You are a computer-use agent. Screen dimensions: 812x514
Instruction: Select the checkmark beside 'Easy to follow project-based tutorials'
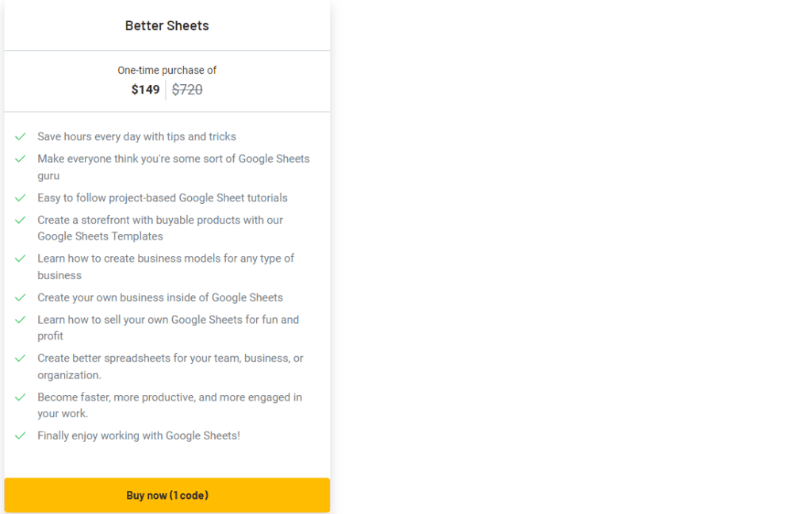(20, 198)
